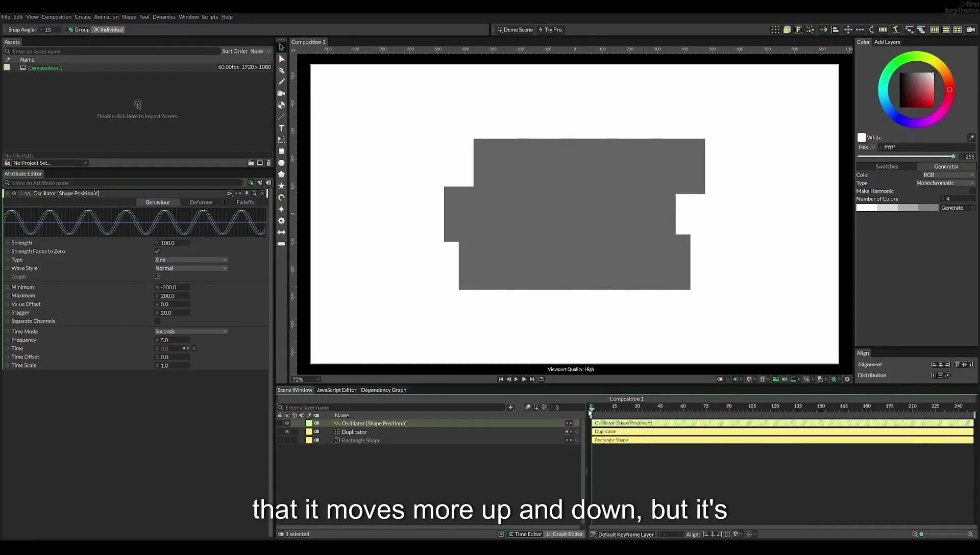Screen dimensions: 980x555
Task: Select the Text tool in toolbar
Action: (x=281, y=128)
